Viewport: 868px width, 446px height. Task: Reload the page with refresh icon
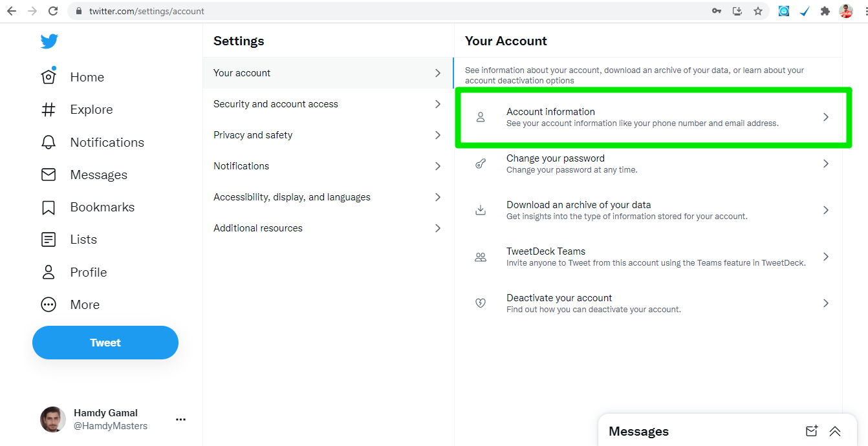click(x=53, y=11)
